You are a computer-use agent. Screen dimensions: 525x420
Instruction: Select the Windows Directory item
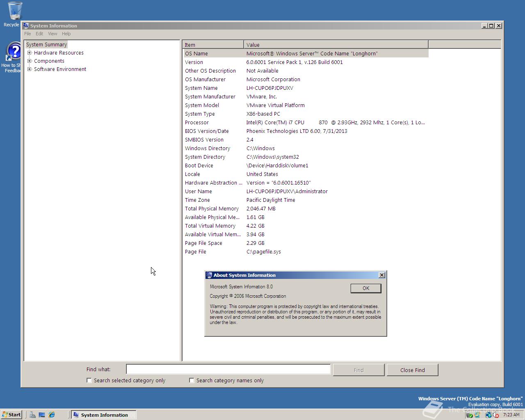(208, 148)
